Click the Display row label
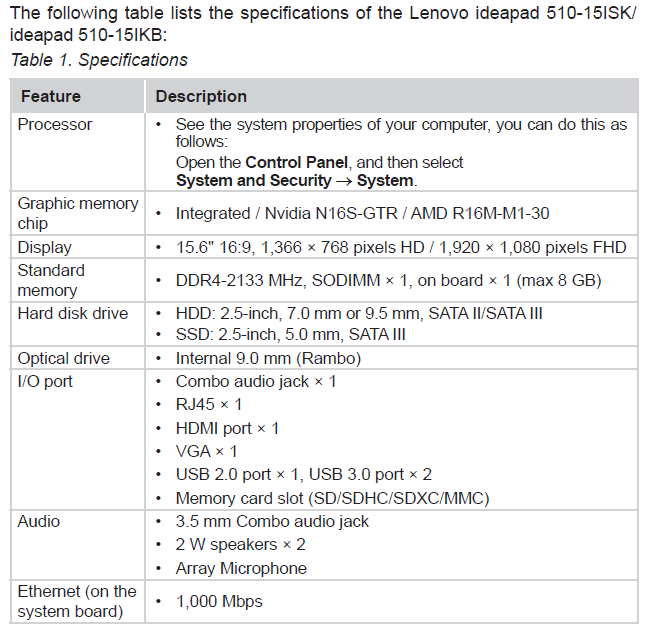 [45, 247]
